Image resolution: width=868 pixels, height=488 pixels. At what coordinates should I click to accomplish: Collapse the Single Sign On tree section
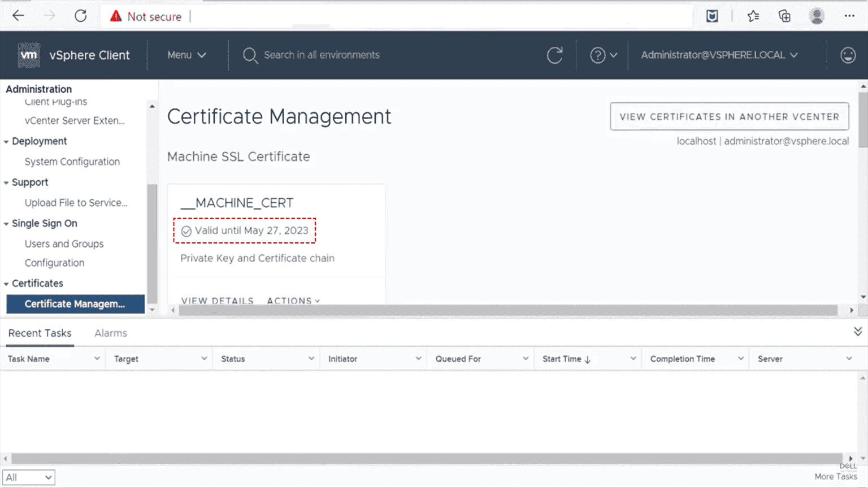6,224
